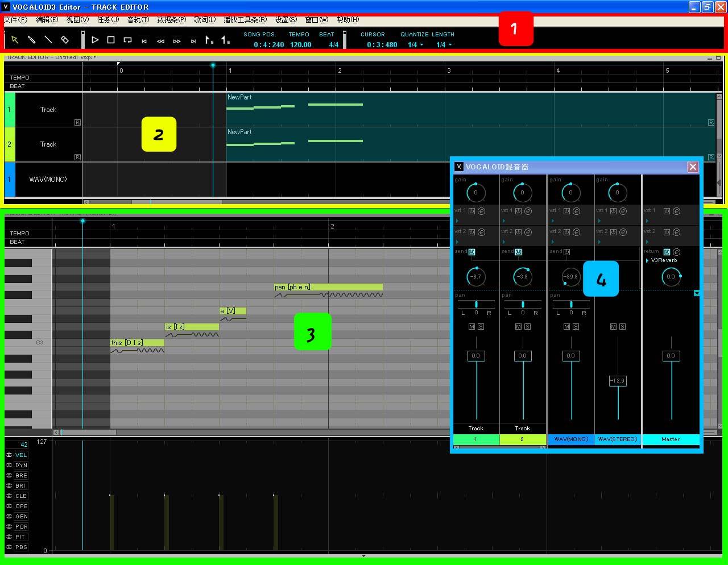Screen dimensions: 728x565
Task: Click the Track 1 gain knob
Action: 476,193
